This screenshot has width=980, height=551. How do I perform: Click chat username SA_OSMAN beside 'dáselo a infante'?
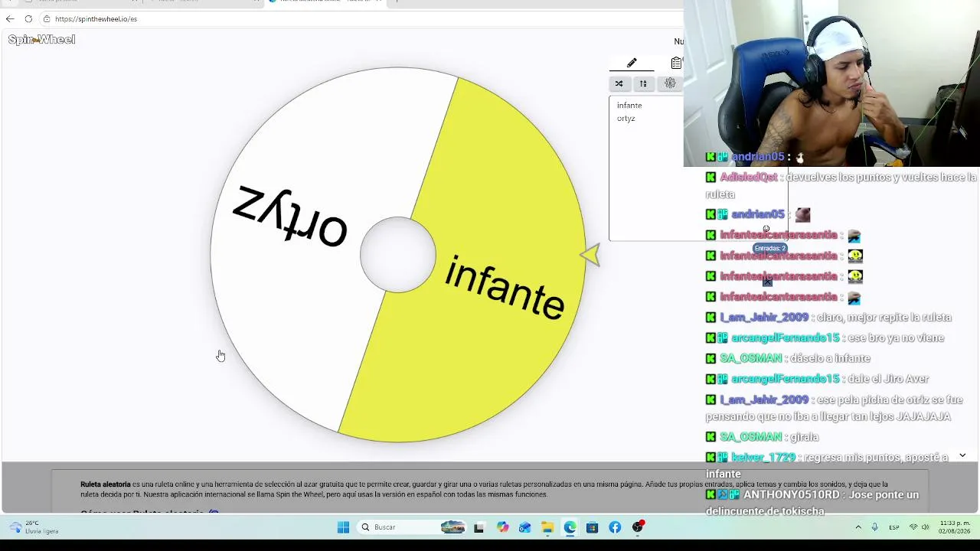(x=751, y=358)
